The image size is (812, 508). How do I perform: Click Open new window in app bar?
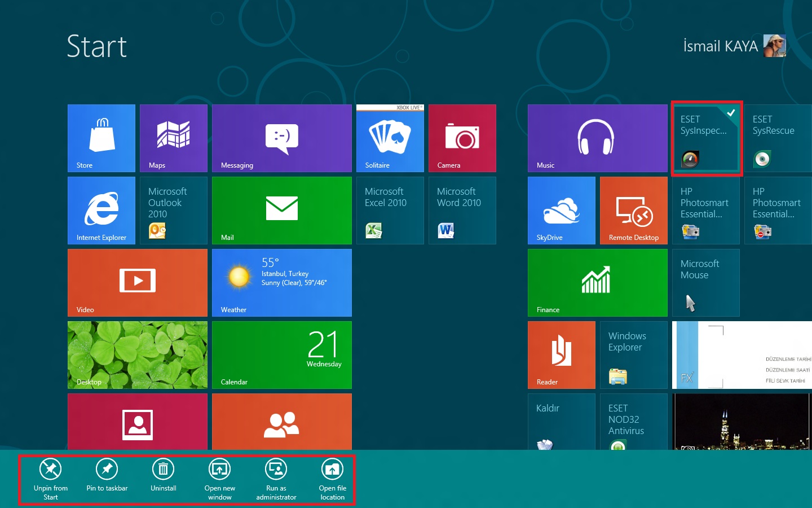click(x=220, y=479)
